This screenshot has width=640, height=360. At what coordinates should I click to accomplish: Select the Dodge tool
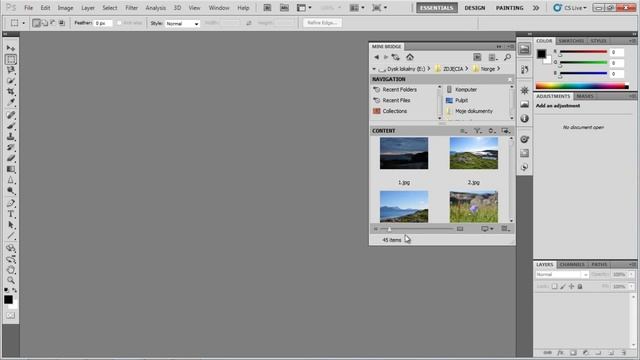tap(11, 191)
